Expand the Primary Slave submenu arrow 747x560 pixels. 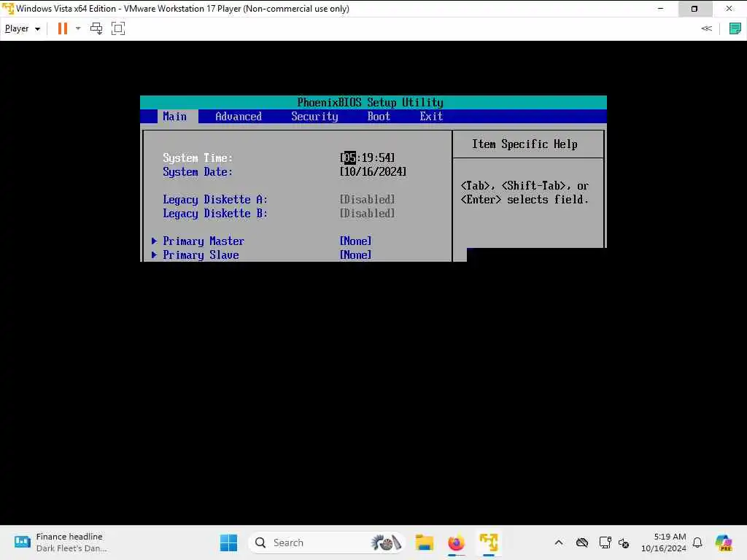pyautogui.click(x=155, y=254)
